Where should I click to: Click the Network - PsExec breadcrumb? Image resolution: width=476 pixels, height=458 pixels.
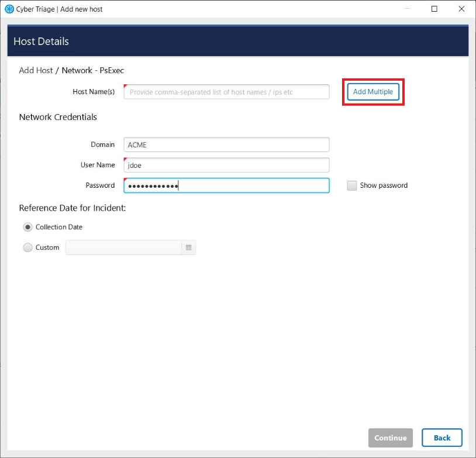(92, 70)
